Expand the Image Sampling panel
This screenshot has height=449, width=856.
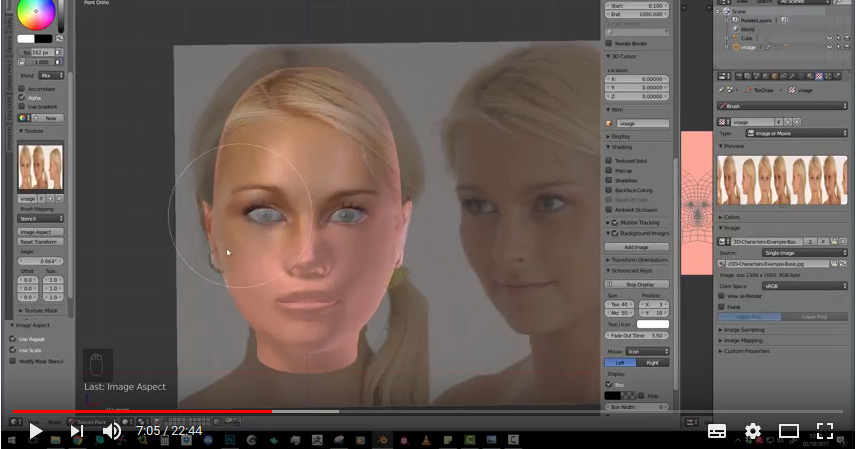(x=741, y=329)
